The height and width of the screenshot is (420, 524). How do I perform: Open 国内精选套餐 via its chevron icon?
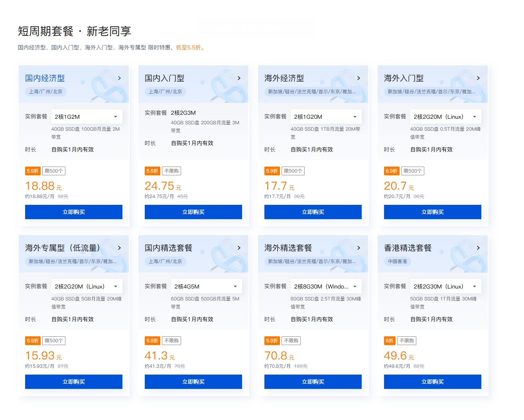tap(239, 248)
